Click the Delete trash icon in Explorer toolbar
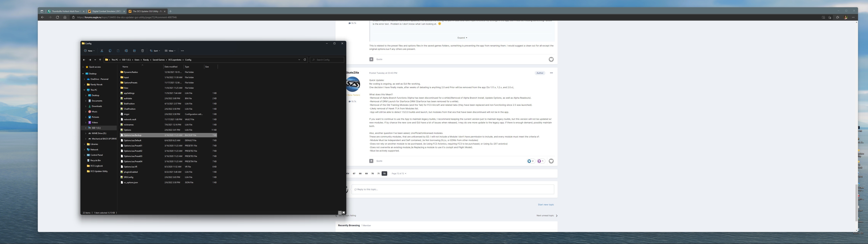 [143, 51]
